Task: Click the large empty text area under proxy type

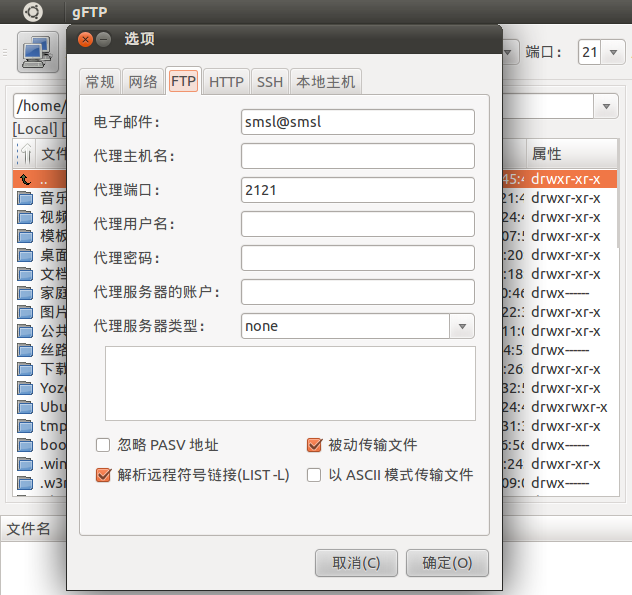Action: (290, 383)
